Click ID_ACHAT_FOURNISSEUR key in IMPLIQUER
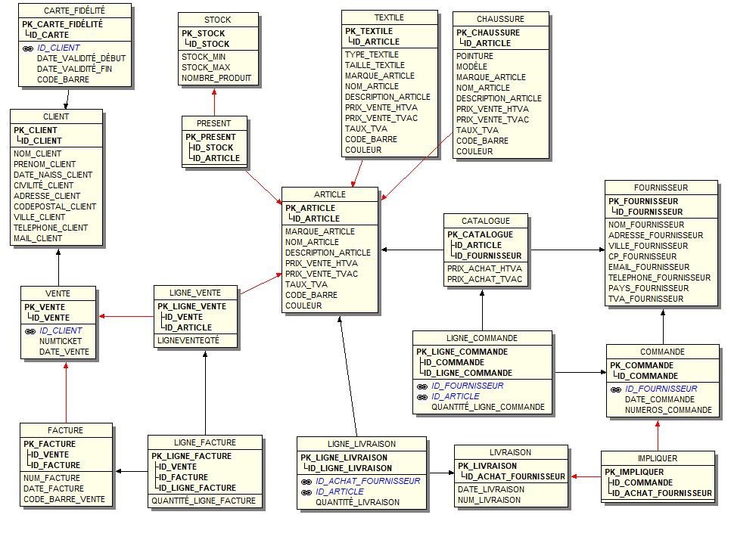756x549 pixels. tap(661, 493)
